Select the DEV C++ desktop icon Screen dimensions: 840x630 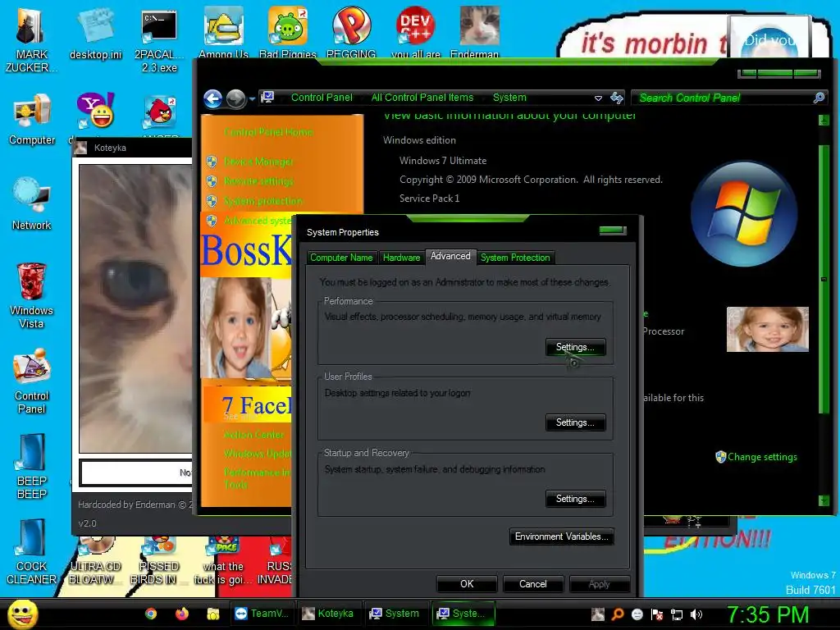point(416,34)
